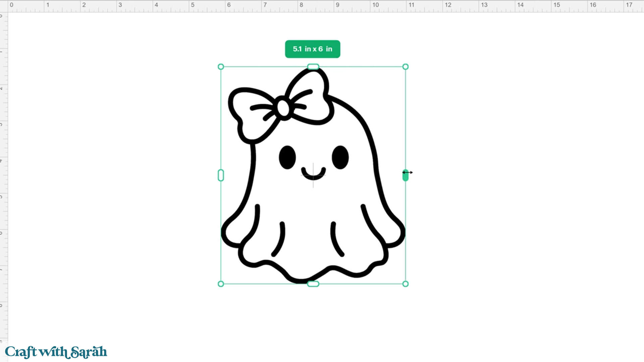Click the Craft with Sarah logo
644x362 pixels.
[x=56, y=352]
